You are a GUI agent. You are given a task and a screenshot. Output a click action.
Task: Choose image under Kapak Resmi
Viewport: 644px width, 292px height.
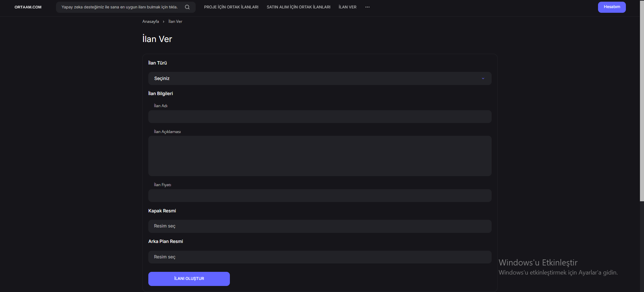point(319,226)
